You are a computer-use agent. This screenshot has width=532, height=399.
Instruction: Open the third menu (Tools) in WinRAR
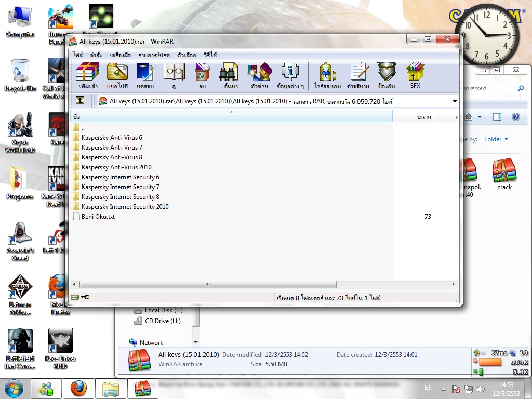(120, 55)
